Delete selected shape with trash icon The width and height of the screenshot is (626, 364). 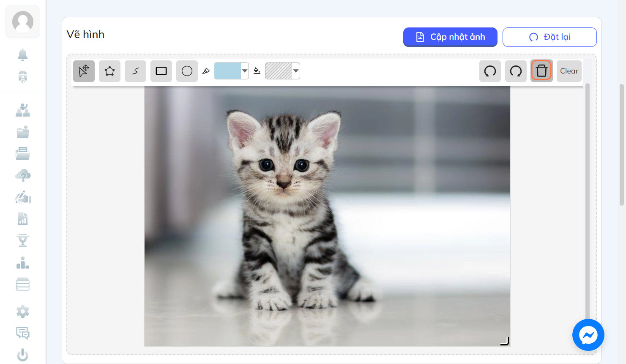541,71
